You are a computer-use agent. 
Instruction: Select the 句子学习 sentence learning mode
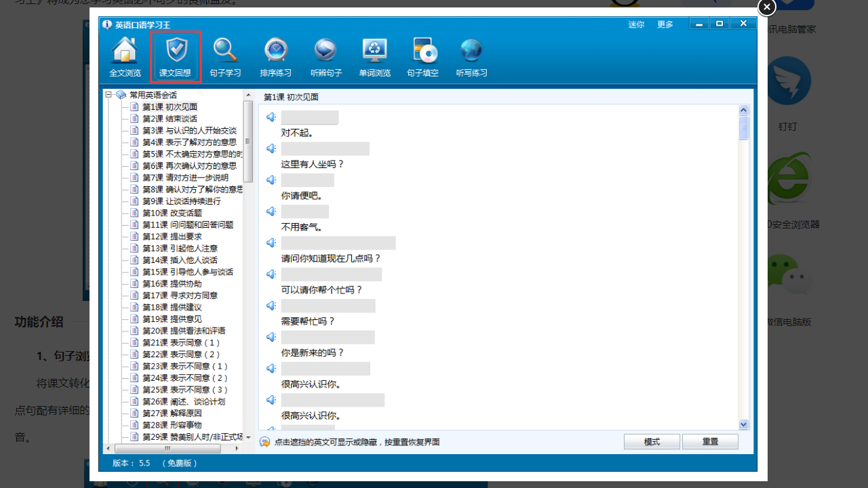click(x=225, y=57)
